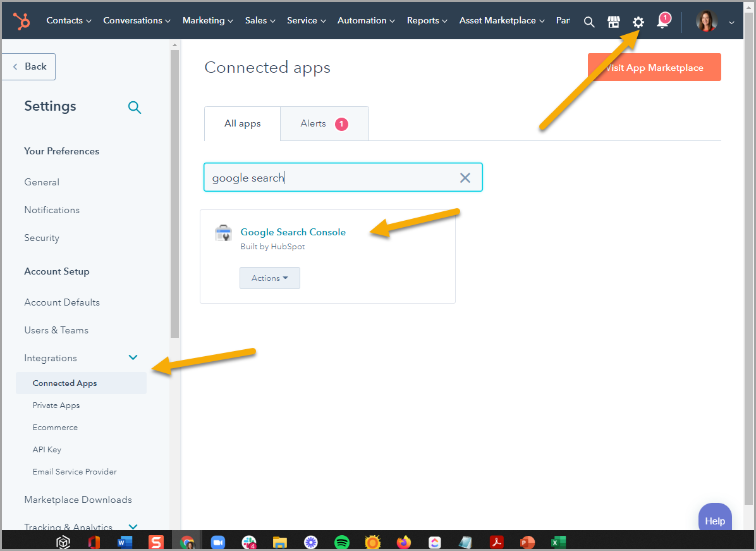Open the Marketplace storefront icon
This screenshot has height=551, width=756.
[613, 22]
